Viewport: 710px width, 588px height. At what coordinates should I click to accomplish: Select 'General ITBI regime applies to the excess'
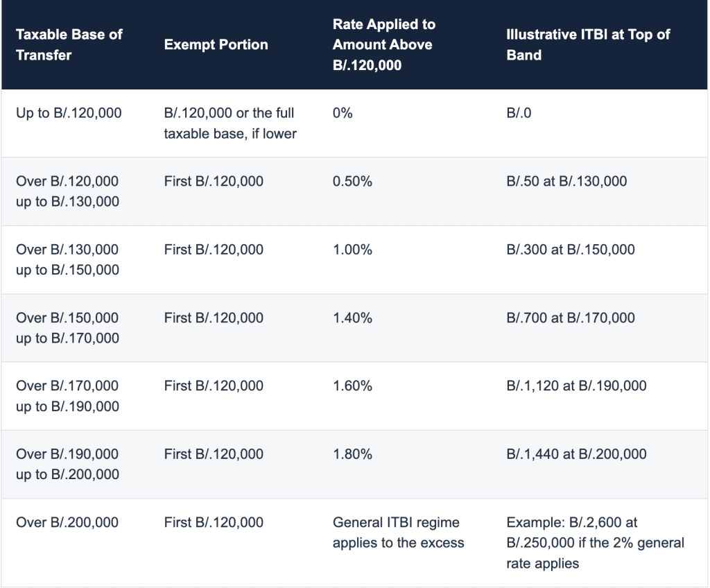click(399, 533)
